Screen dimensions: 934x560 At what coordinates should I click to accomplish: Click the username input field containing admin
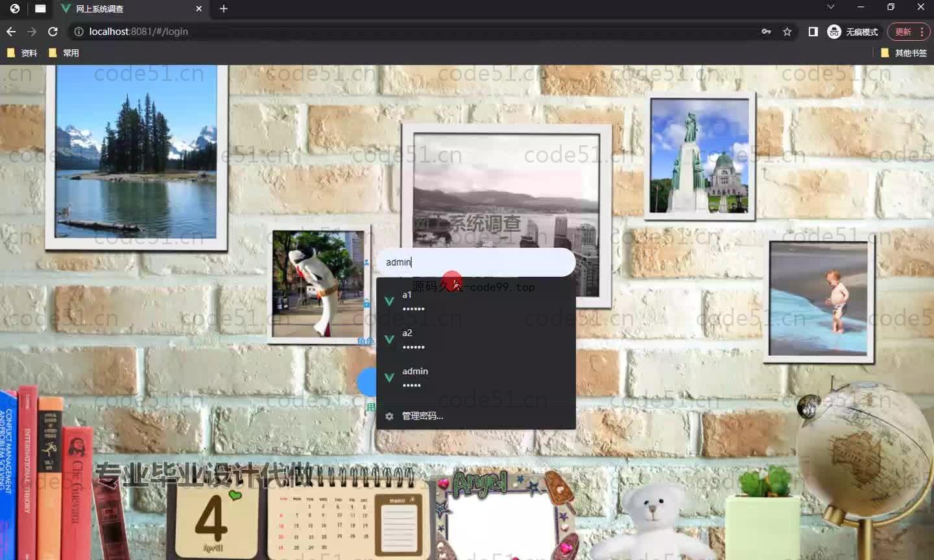pos(475,262)
